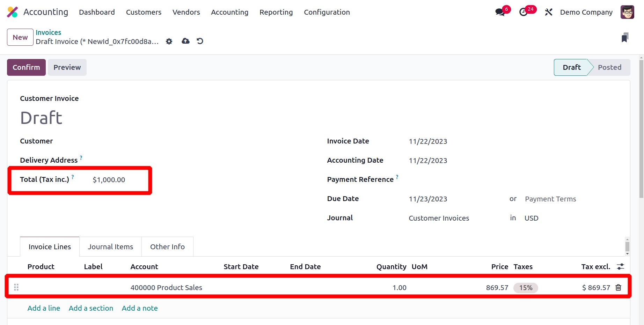Click Add a line link
This screenshot has height=325, width=644.
coord(44,308)
